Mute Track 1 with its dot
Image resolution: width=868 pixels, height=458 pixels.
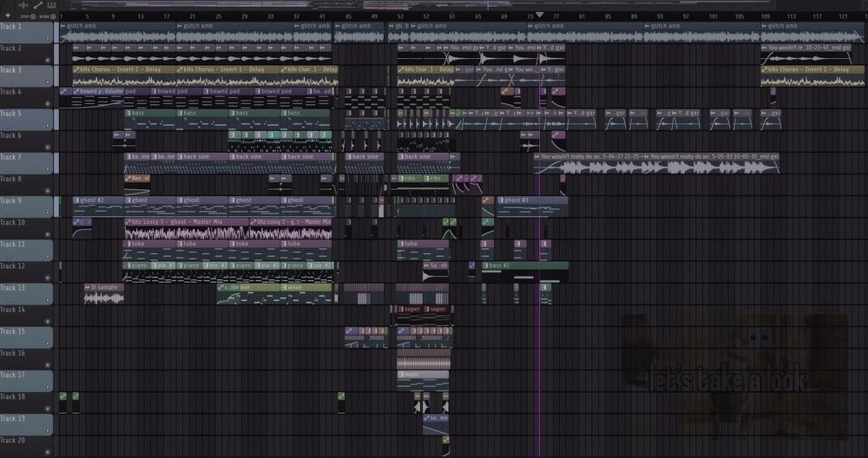point(48,39)
